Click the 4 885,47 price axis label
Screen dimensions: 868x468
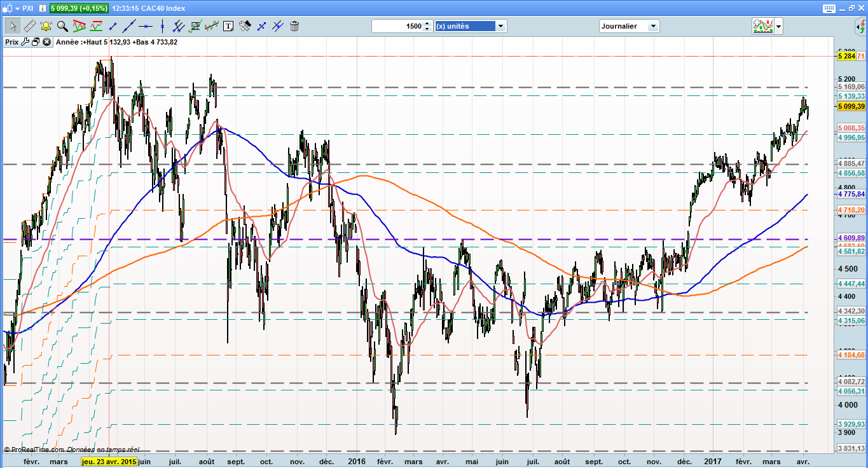coord(851,164)
